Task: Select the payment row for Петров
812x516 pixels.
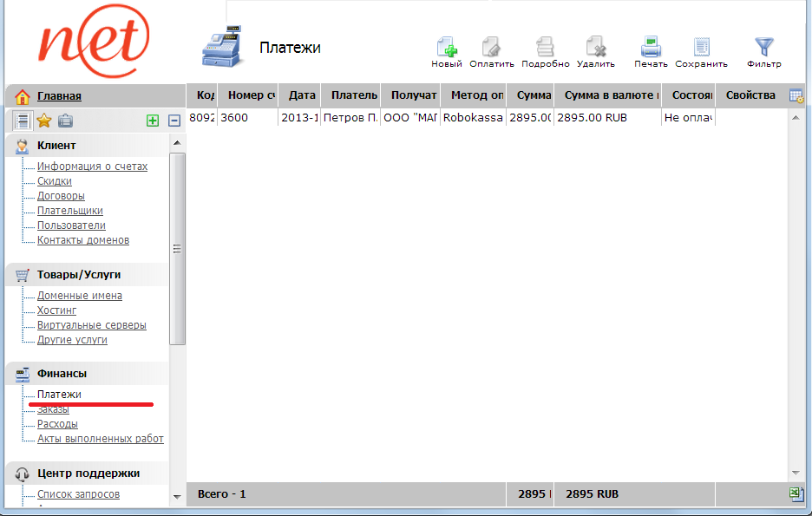Action: coord(350,117)
